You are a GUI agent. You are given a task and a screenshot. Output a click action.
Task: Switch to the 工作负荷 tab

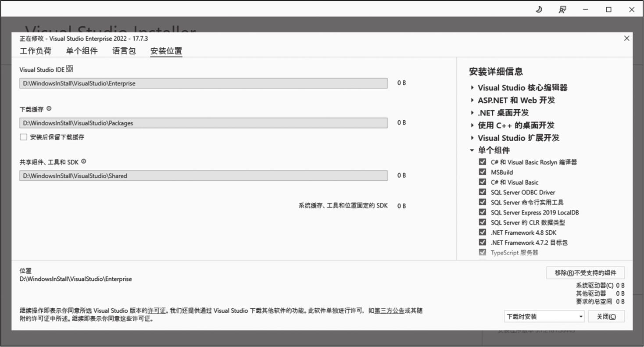click(36, 51)
